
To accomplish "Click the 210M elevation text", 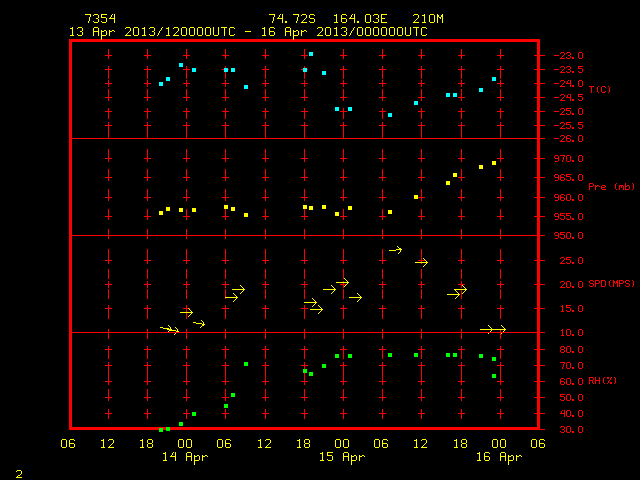I will point(428,19).
